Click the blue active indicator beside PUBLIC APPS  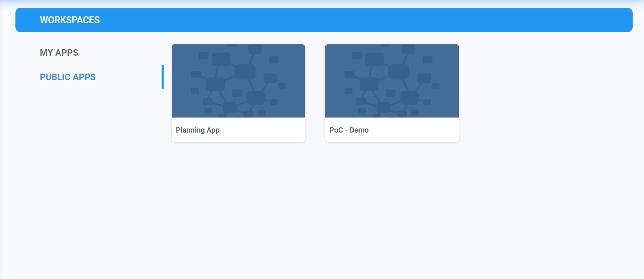tap(162, 77)
